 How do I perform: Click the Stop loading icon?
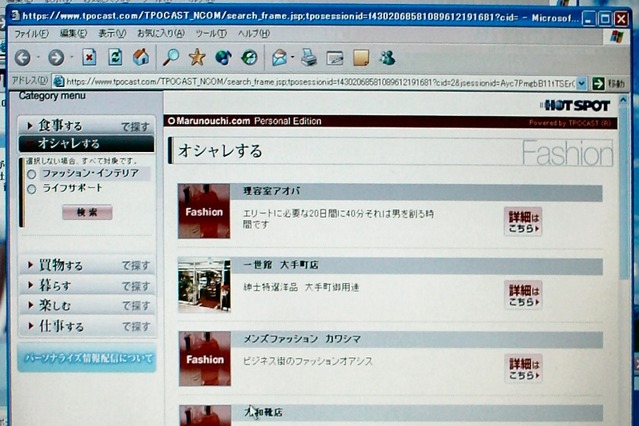pyautogui.click(x=89, y=57)
